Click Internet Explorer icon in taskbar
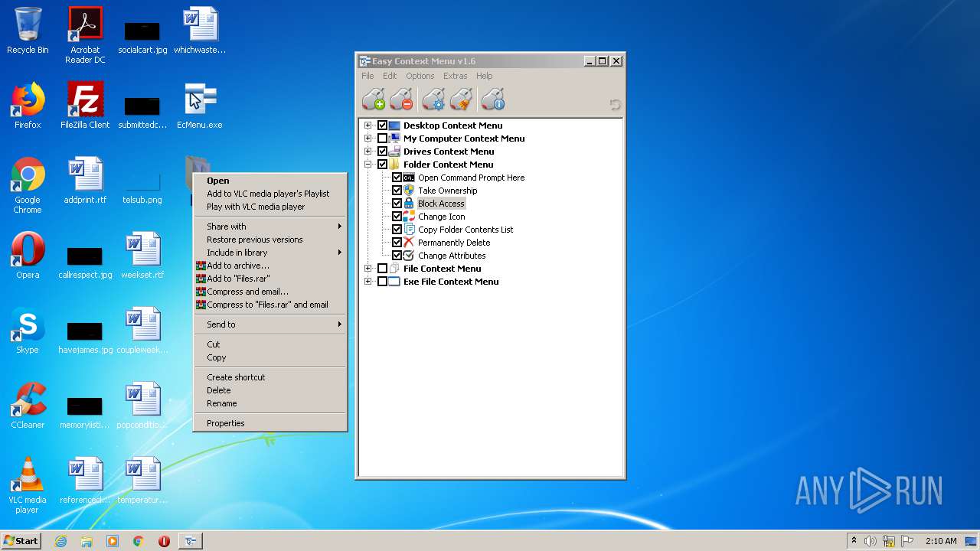 pyautogui.click(x=60, y=541)
